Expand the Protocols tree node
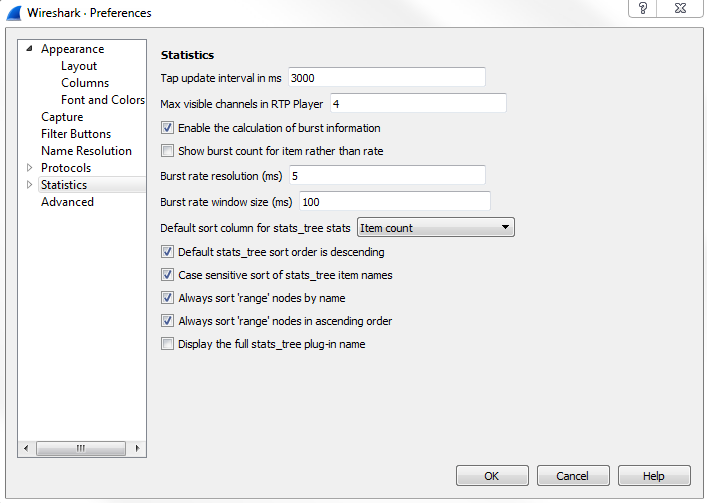Screen dimensions: 707x503 [x=29, y=167]
